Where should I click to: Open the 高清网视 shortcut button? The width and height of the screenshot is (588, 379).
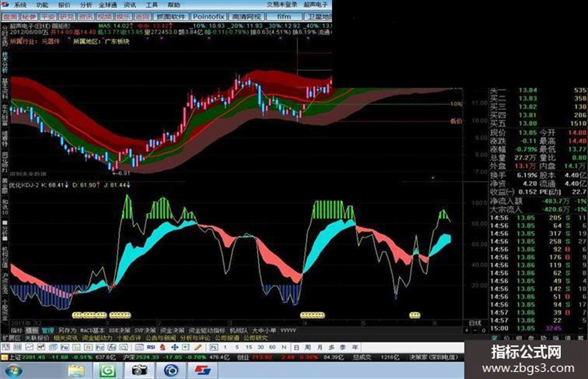click(x=246, y=17)
